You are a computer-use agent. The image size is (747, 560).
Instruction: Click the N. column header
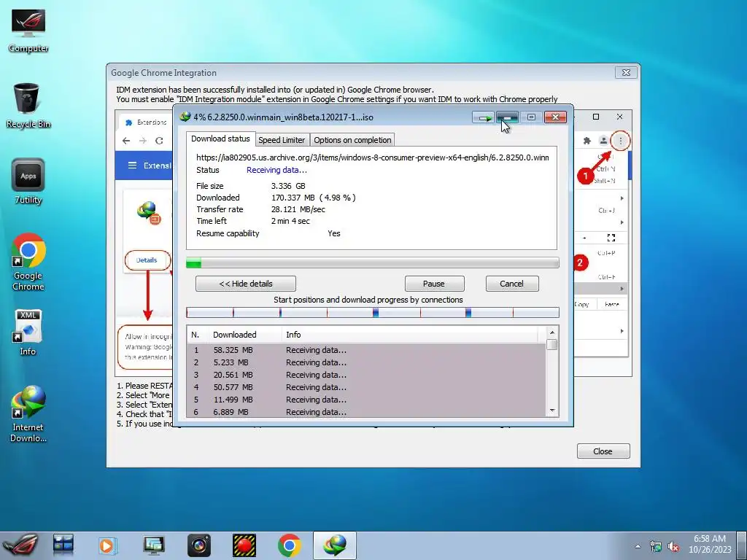click(x=198, y=335)
